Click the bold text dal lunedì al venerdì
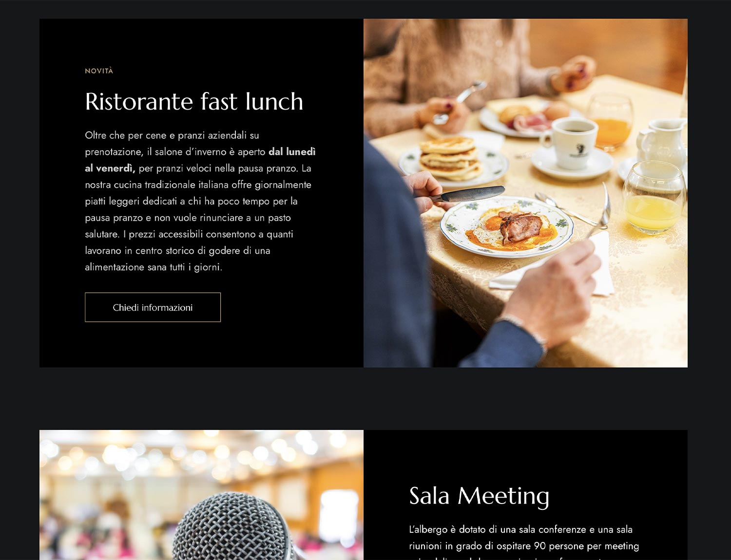Screen dimensions: 731x560 click(x=200, y=160)
